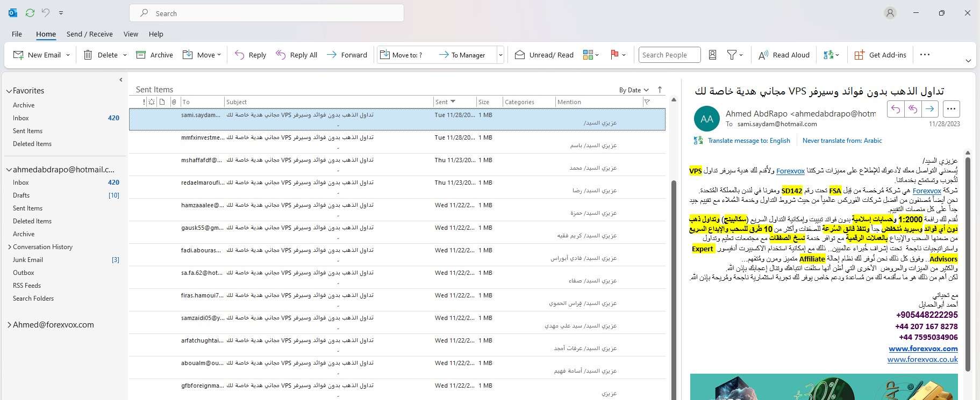Viewport: 980px width, 400px height.
Task: Click the Read Aloud icon
Action: tap(763, 55)
